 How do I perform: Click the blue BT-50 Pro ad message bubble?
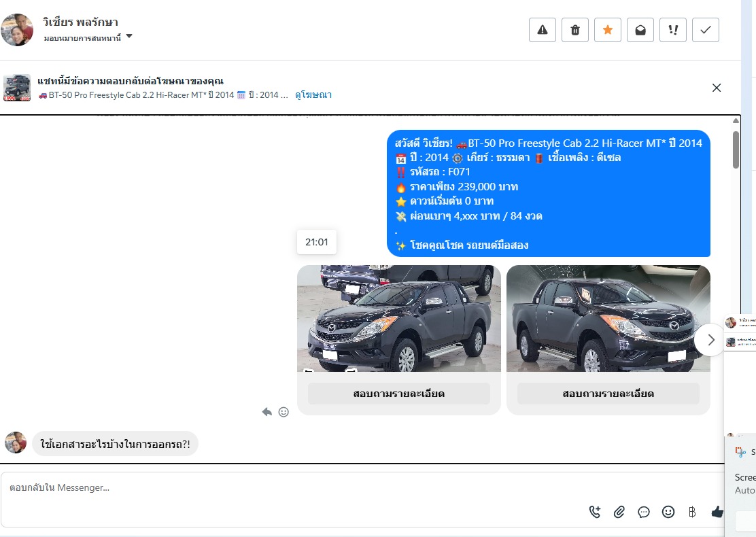click(x=549, y=193)
